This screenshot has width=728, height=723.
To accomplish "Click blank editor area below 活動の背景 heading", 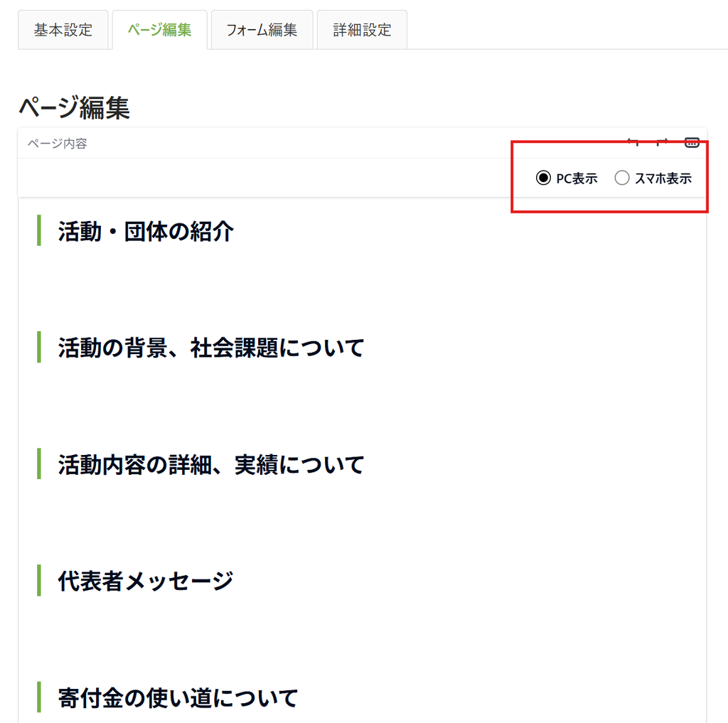I will (362, 403).
